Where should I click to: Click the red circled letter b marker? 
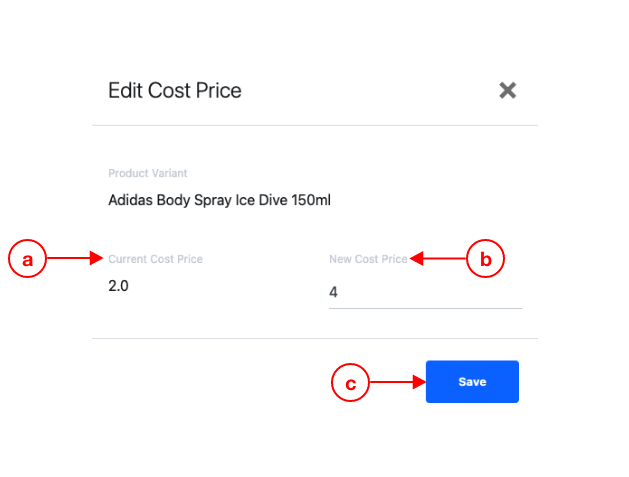(x=485, y=259)
